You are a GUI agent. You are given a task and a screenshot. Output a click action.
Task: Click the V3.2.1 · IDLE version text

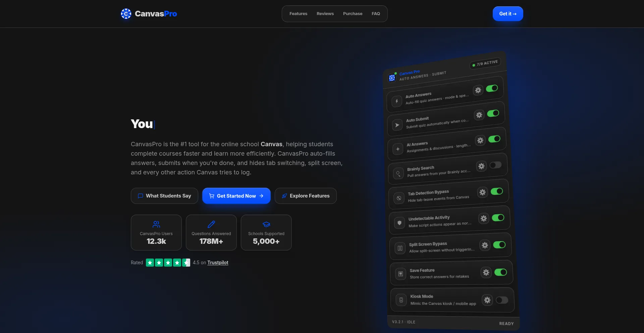[404, 322]
